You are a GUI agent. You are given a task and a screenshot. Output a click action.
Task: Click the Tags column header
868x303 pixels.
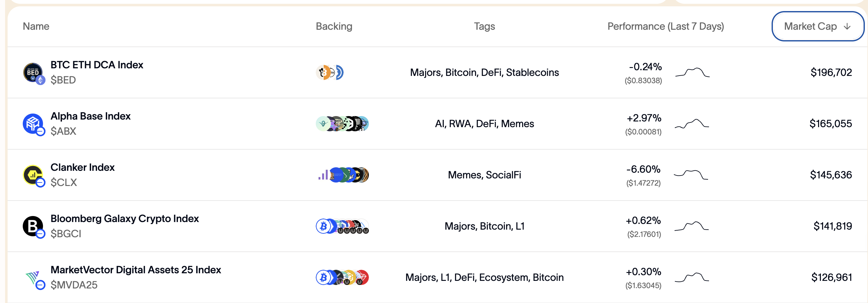pos(484,26)
